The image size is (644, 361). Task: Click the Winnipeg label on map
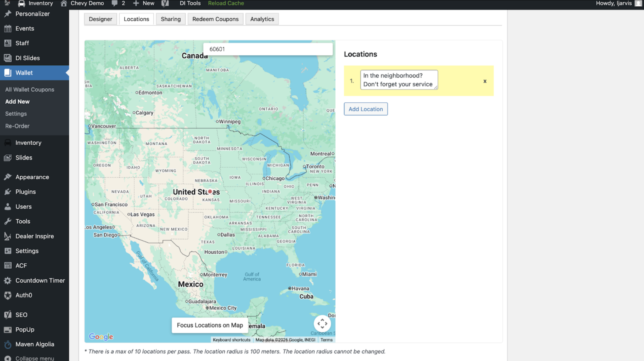pyautogui.click(x=230, y=122)
